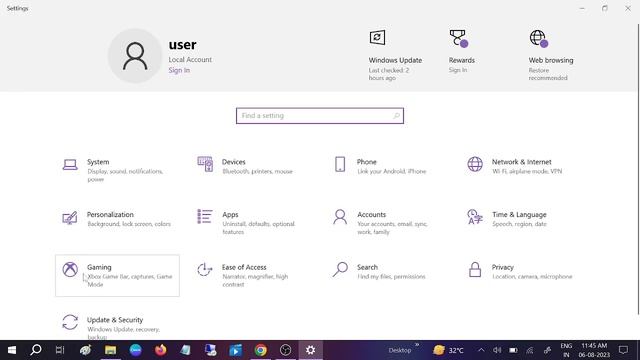Launch Firefox from the taskbar
This screenshot has height=360, width=640.
pos(160,350)
